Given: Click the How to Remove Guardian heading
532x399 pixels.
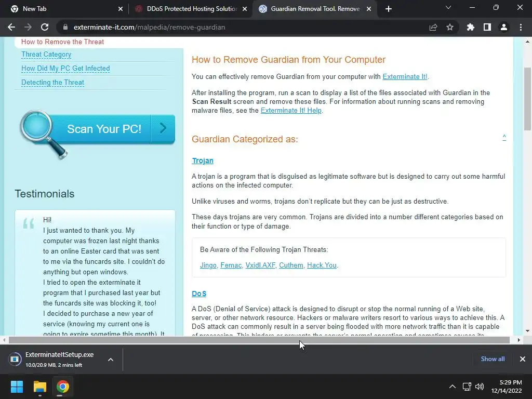Looking at the screenshot, I should [288, 60].
